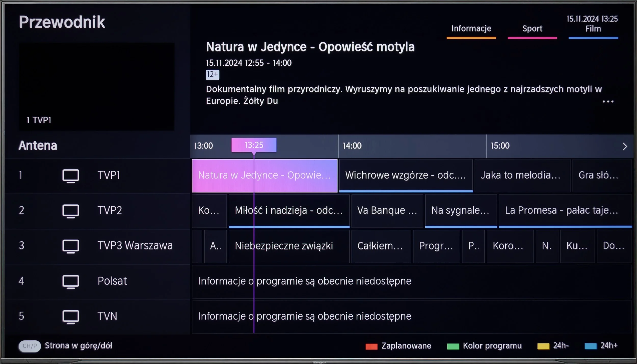
Task: Click the blue 24h+ swatch
Action: click(x=590, y=346)
